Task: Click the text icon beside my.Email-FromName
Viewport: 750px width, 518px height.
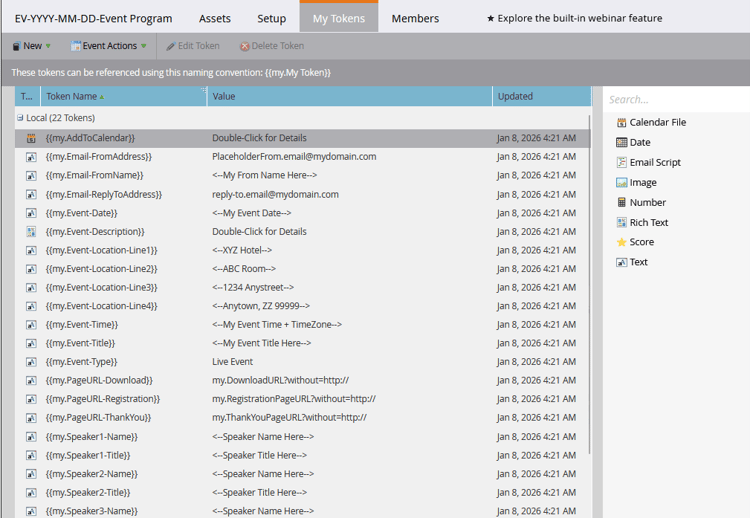Action: click(x=31, y=176)
